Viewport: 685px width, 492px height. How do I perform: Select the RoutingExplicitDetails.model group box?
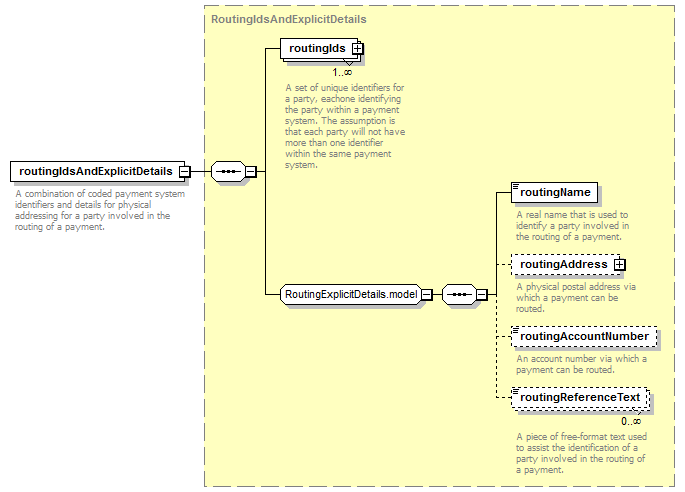(351, 295)
